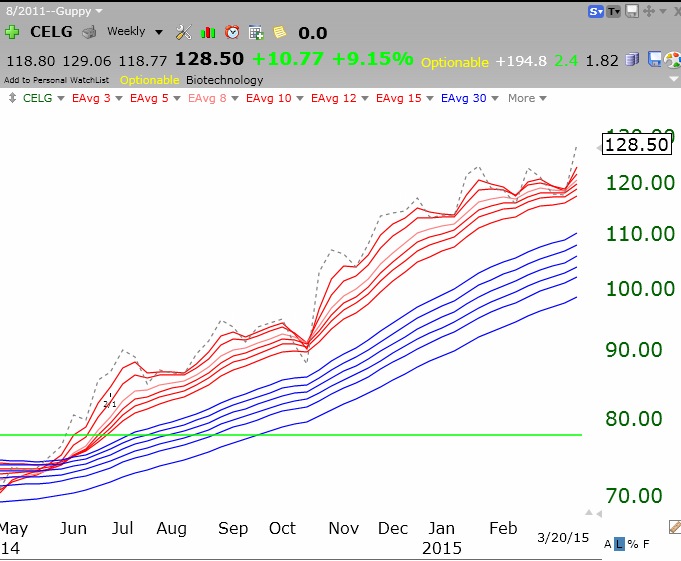
Task: Open the 8/2011--Guppy layout dropdown
Action: (99, 11)
